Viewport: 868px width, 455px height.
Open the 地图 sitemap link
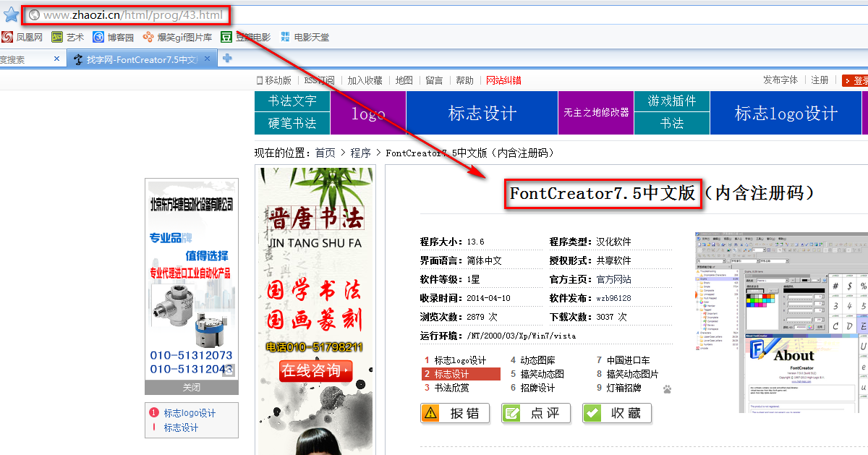tap(404, 80)
